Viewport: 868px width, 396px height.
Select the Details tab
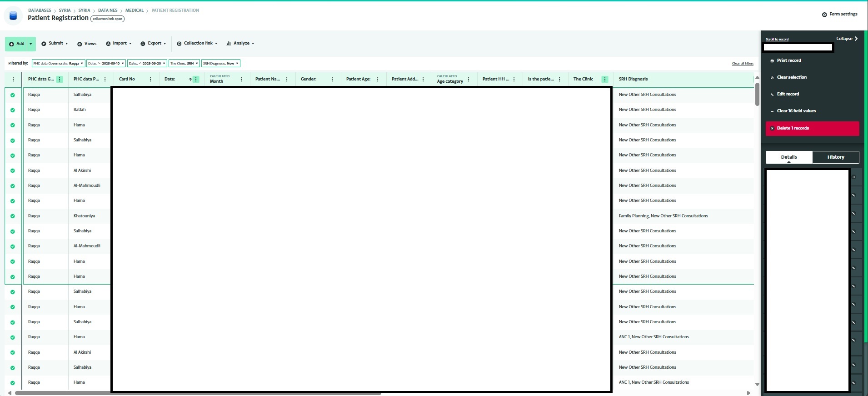tap(788, 157)
